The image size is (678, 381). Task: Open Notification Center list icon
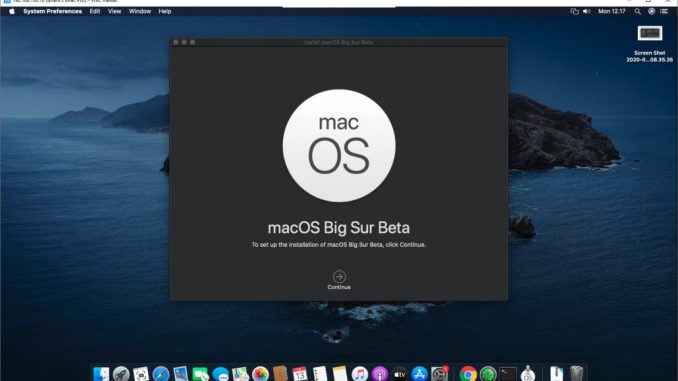[x=664, y=11]
